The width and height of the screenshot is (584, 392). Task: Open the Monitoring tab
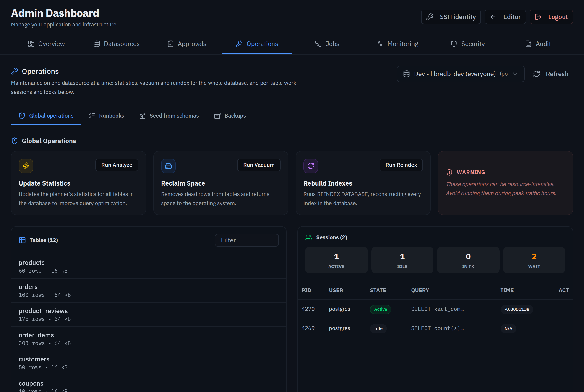pyautogui.click(x=397, y=44)
